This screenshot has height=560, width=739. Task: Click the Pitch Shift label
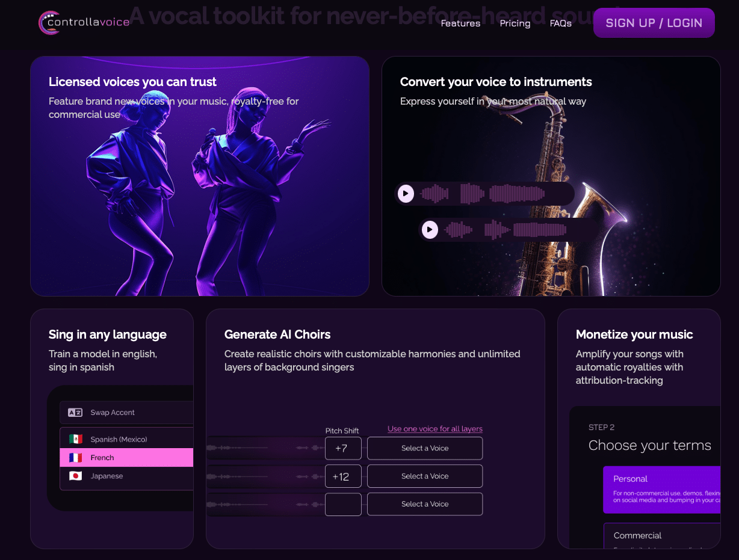[342, 431]
